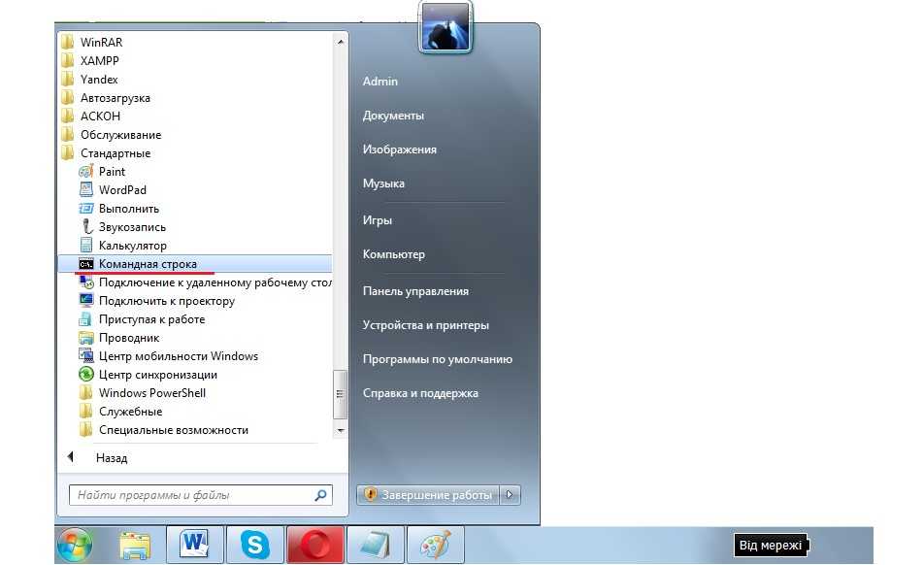Collapse the Стандартные folder

click(x=115, y=153)
